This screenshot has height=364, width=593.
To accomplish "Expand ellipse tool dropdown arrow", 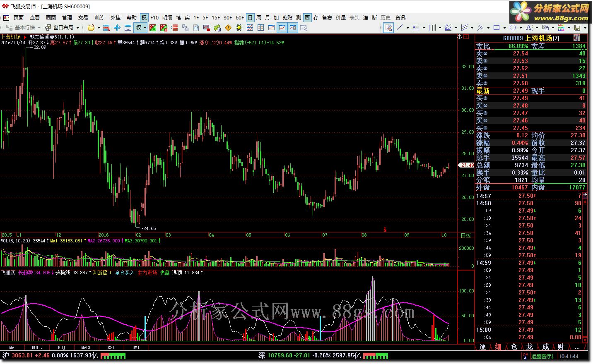I will pos(521,28).
